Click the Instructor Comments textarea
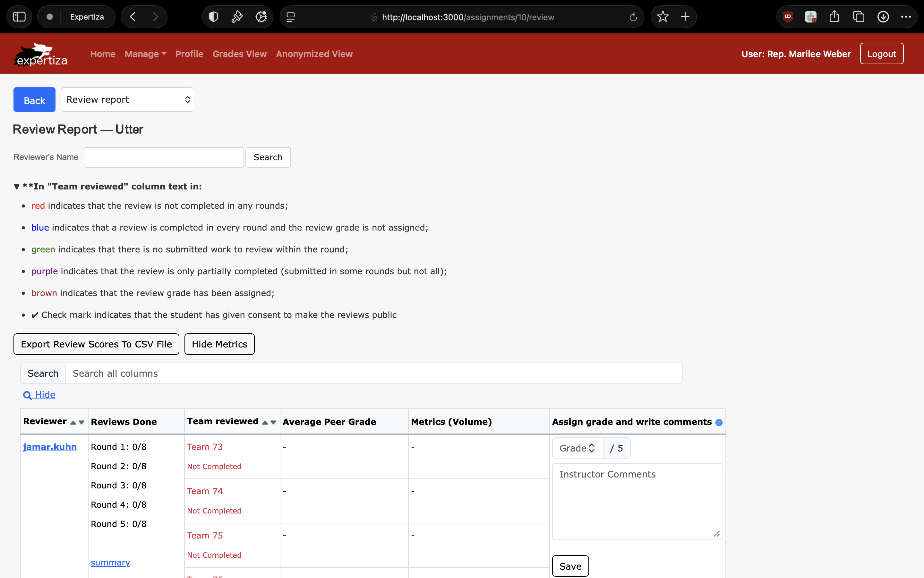Image resolution: width=924 pixels, height=578 pixels. pos(637,502)
